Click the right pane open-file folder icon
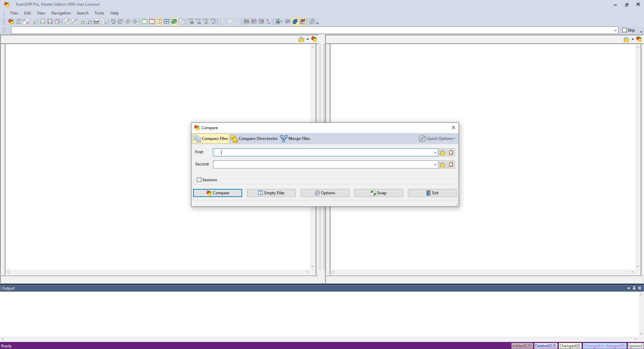 pyautogui.click(x=626, y=40)
